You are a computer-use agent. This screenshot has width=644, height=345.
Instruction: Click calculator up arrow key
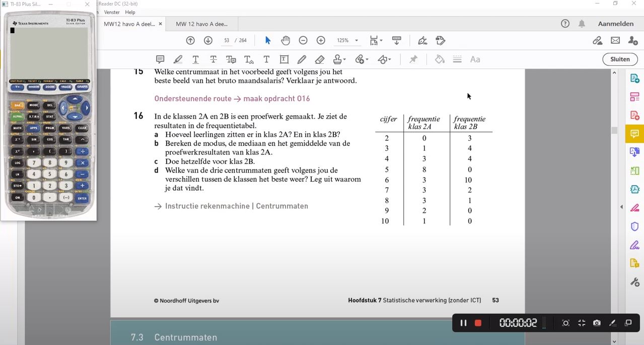tap(75, 99)
